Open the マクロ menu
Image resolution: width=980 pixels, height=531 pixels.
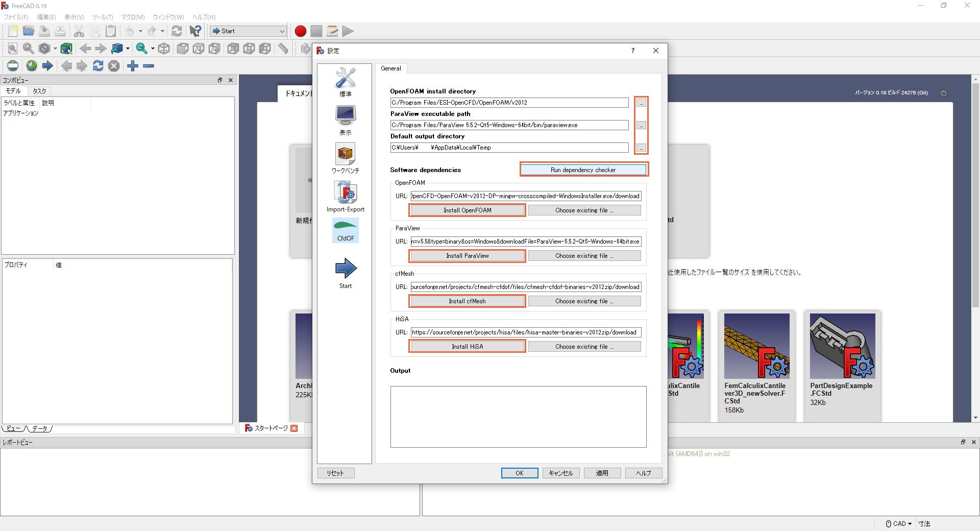click(x=132, y=17)
